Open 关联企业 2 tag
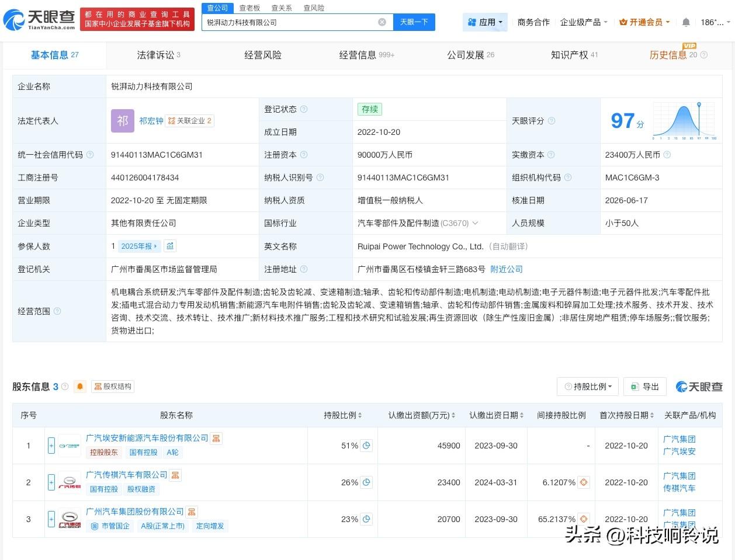Screen dimensions: 735x560 click(x=190, y=121)
